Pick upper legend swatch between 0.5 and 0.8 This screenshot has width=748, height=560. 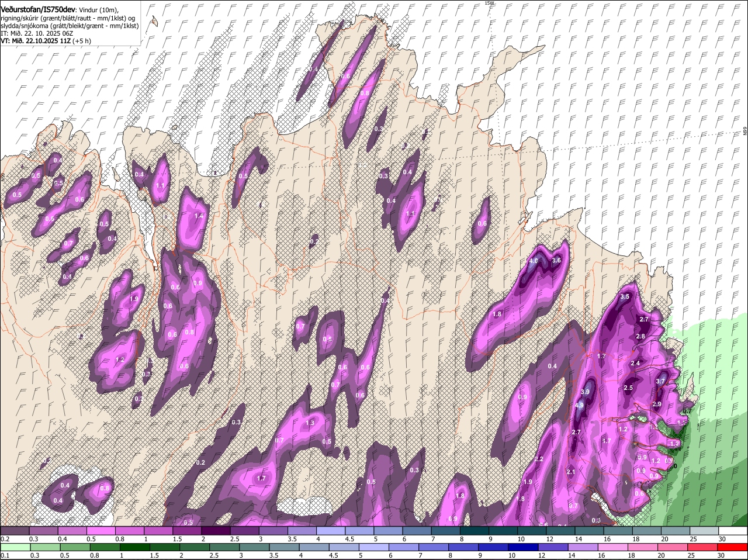point(101,531)
